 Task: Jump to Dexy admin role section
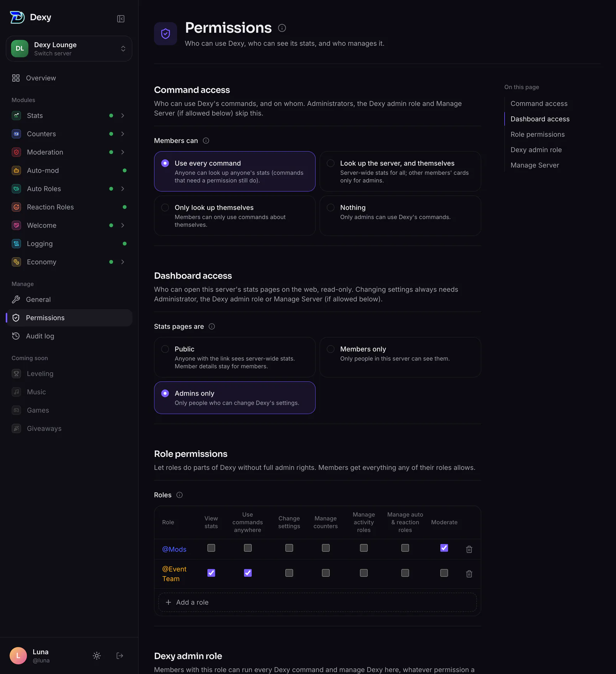click(536, 150)
